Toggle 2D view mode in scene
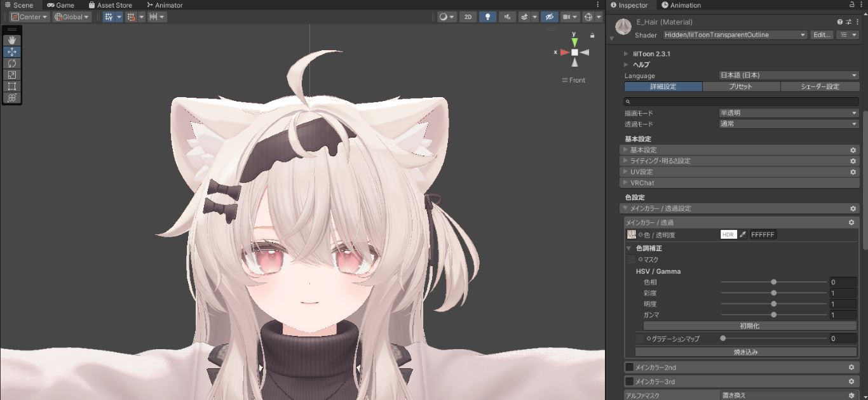868x400 pixels. (468, 17)
